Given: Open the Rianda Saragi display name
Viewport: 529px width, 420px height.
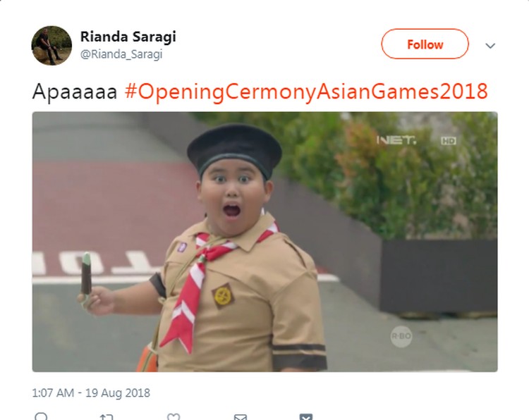Looking at the screenshot, I should coord(128,37).
